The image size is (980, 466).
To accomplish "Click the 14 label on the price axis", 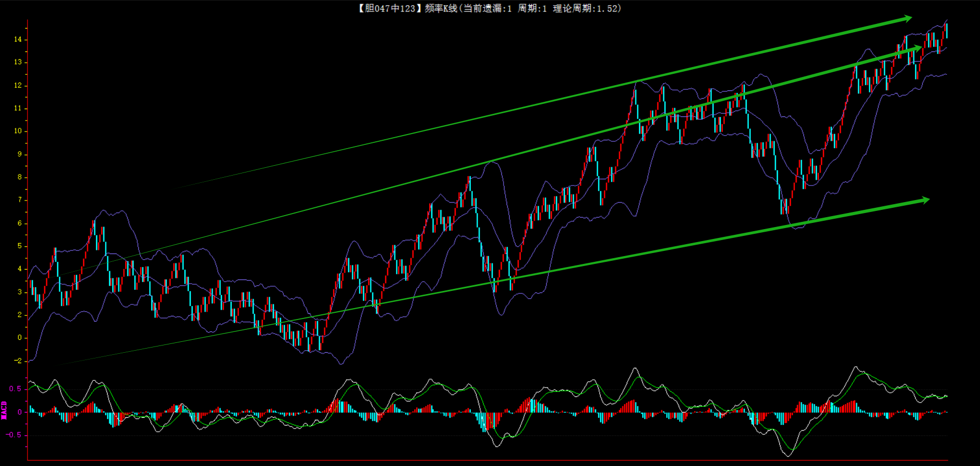I will point(18,39).
